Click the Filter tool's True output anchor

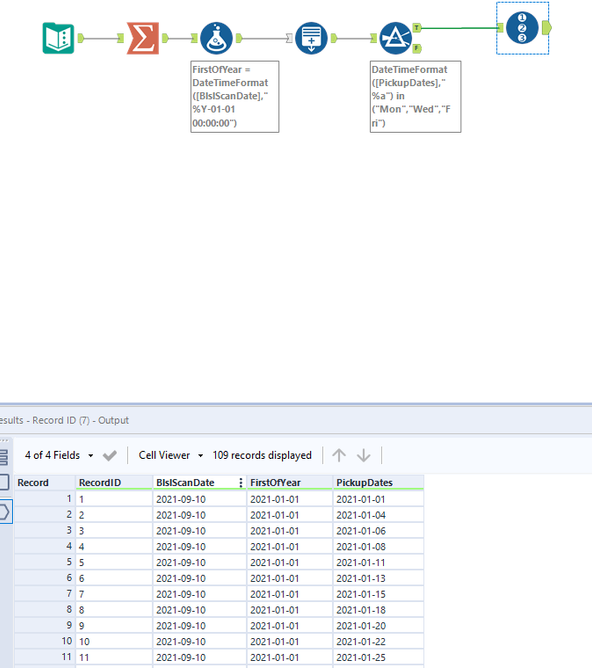417,28
